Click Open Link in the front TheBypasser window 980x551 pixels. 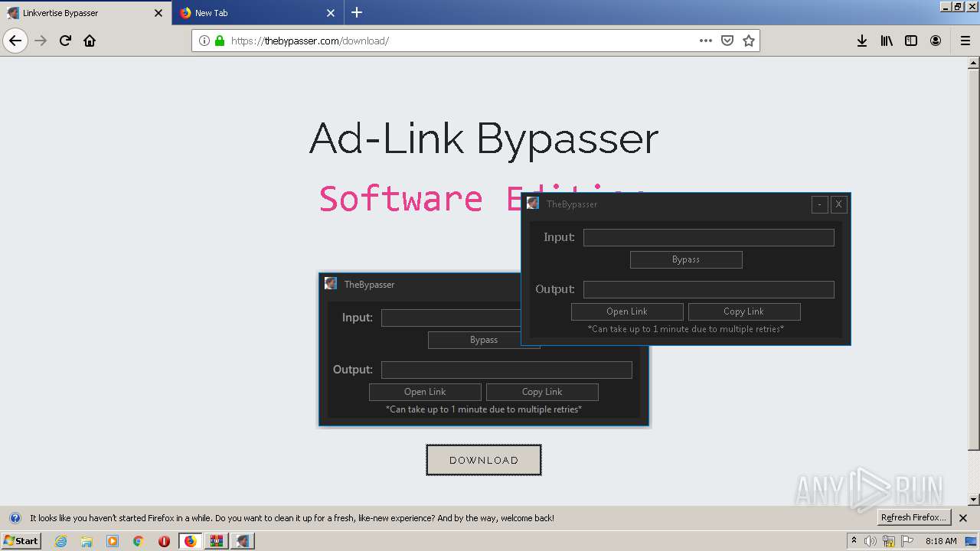[x=627, y=311]
